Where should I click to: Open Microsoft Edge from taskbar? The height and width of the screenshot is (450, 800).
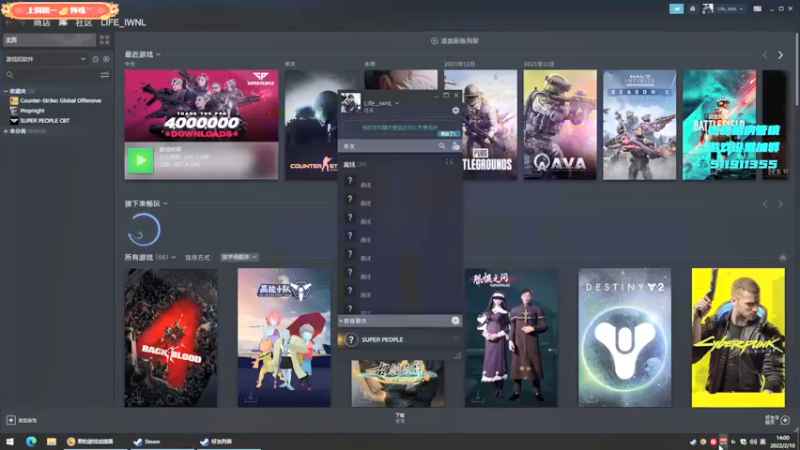[x=31, y=441]
